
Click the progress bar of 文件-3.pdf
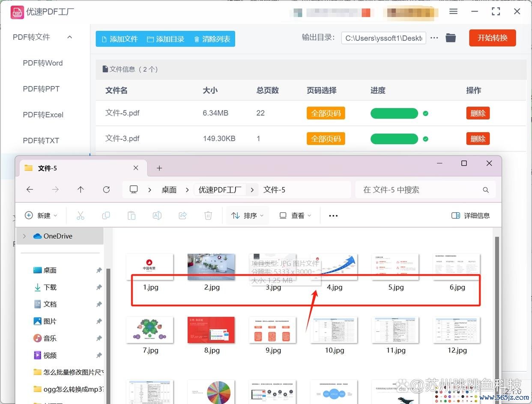394,139
